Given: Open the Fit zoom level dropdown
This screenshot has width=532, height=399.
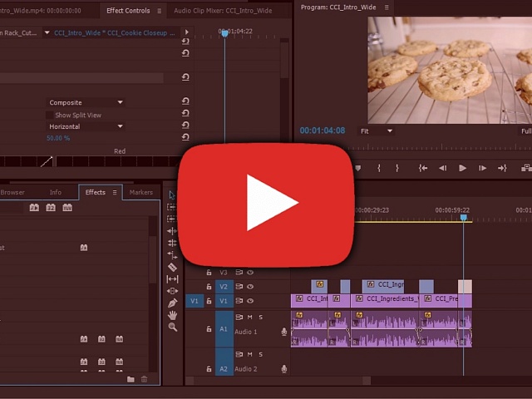Looking at the screenshot, I should pyautogui.click(x=376, y=131).
